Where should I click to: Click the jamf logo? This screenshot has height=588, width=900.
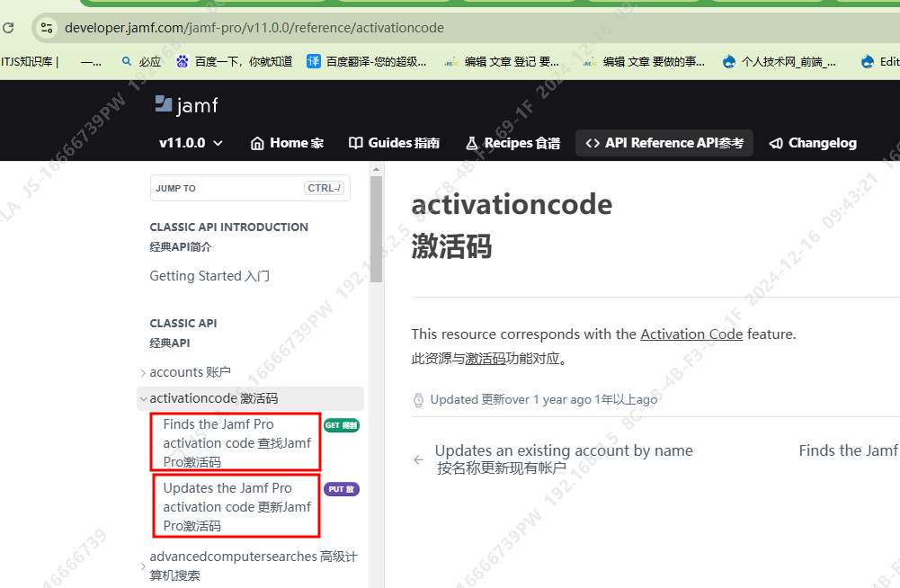[x=186, y=105]
